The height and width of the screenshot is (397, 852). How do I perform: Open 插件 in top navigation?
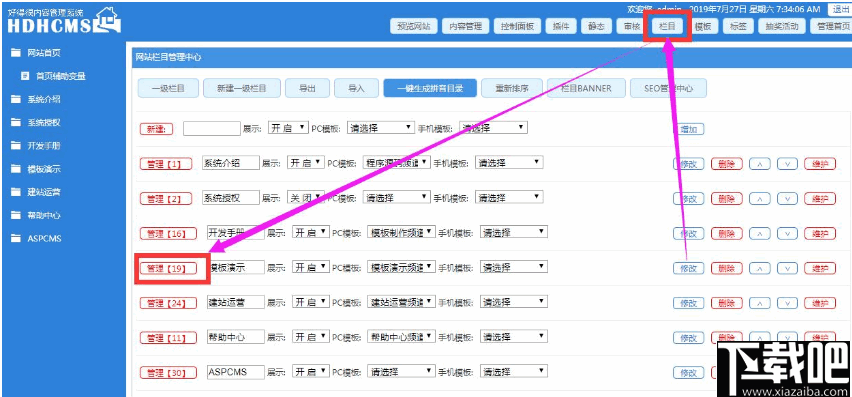click(561, 26)
